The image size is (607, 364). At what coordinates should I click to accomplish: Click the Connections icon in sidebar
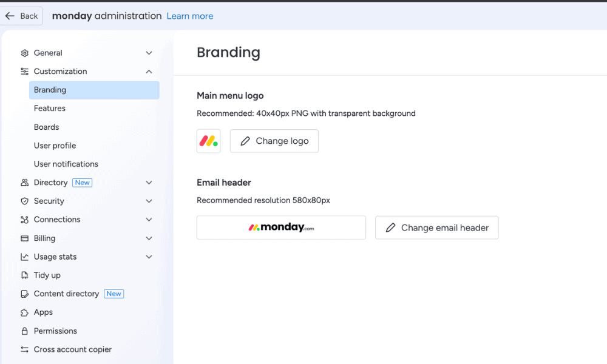pyautogui.click(x=25, y=220)
